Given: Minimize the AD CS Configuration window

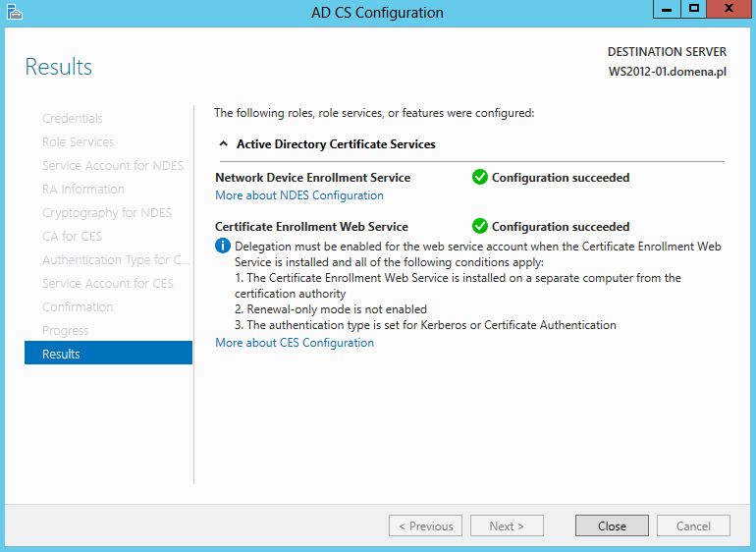Looking at the screenshot, I should pyautogui.click(x=667, y=9).
